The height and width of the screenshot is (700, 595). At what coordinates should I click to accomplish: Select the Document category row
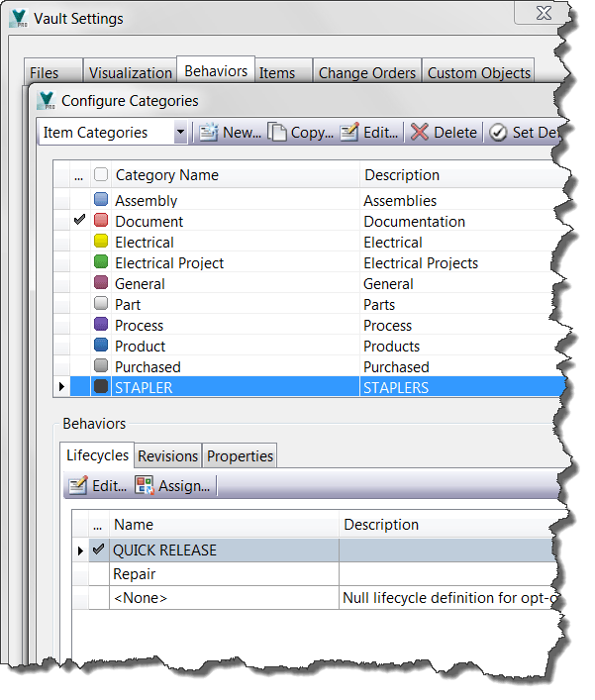pyautogui.click(x=308, y=221)
